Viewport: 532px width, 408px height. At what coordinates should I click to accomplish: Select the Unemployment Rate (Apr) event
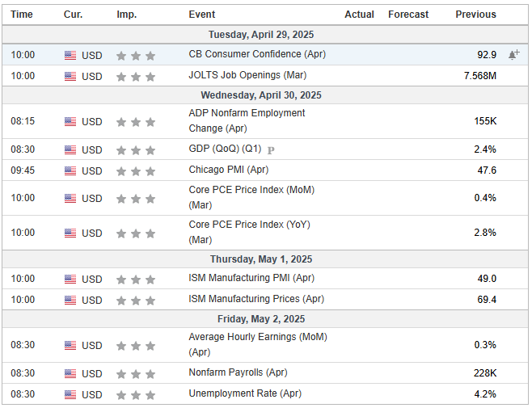(245, 393)
